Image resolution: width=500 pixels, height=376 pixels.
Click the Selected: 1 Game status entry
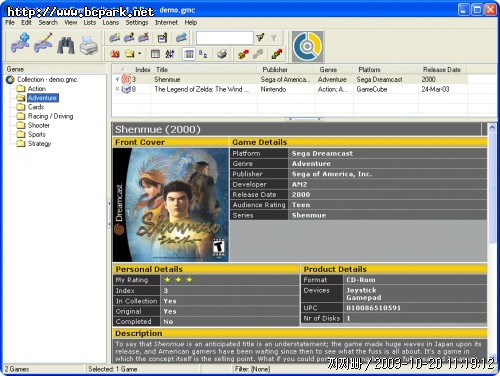113,369
